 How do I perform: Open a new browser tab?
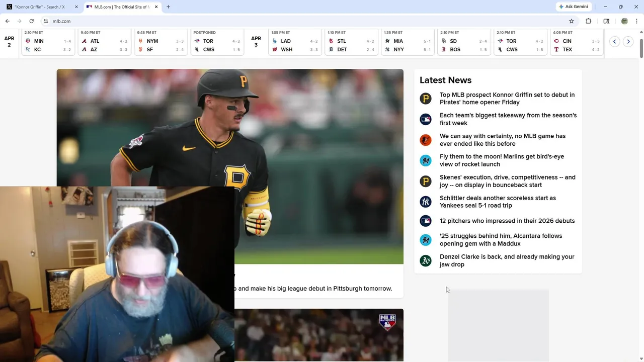tap(168, 7)
